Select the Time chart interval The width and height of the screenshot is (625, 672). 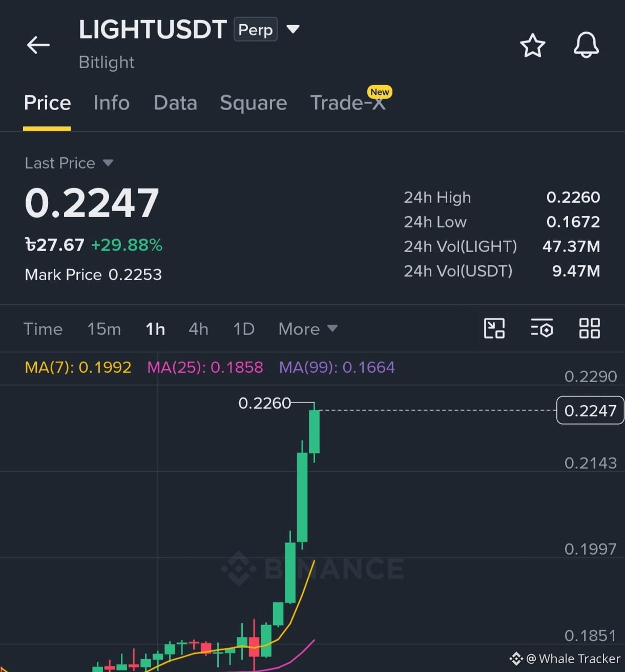coord(43,329)
